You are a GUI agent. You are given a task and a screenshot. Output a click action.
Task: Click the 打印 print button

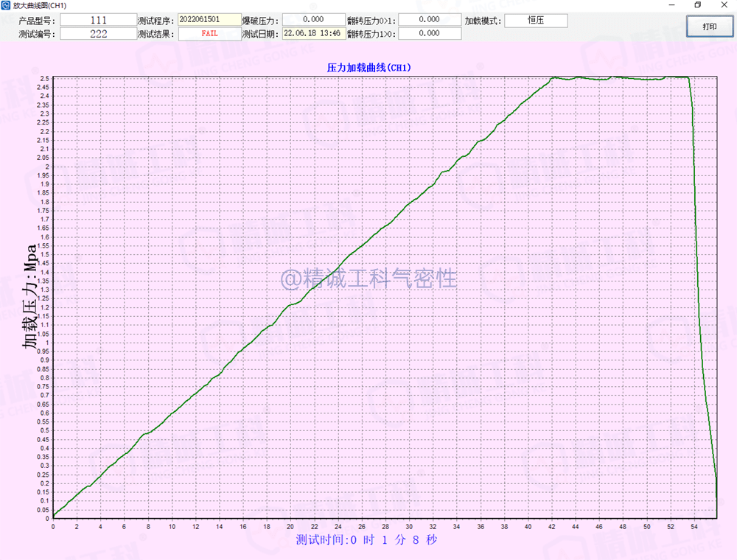[x=709, y=27]
